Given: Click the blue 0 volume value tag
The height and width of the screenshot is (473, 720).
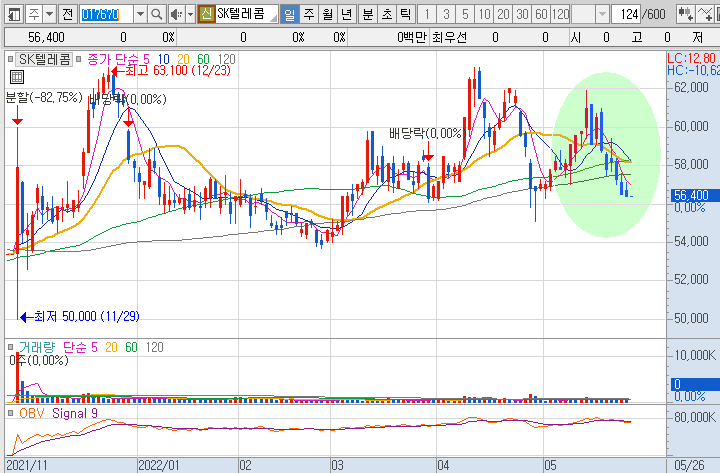Looking at the screenshot, I should pos(695,384).
